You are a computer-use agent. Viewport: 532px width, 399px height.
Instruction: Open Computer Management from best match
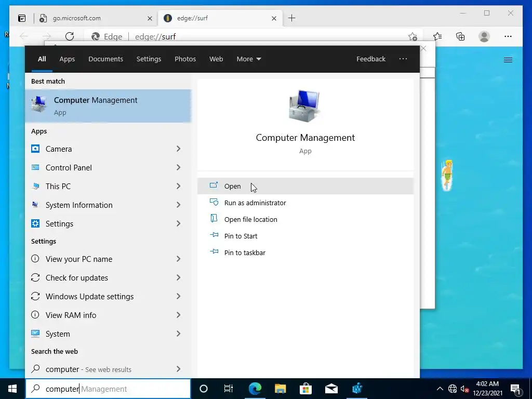(108, 106)
